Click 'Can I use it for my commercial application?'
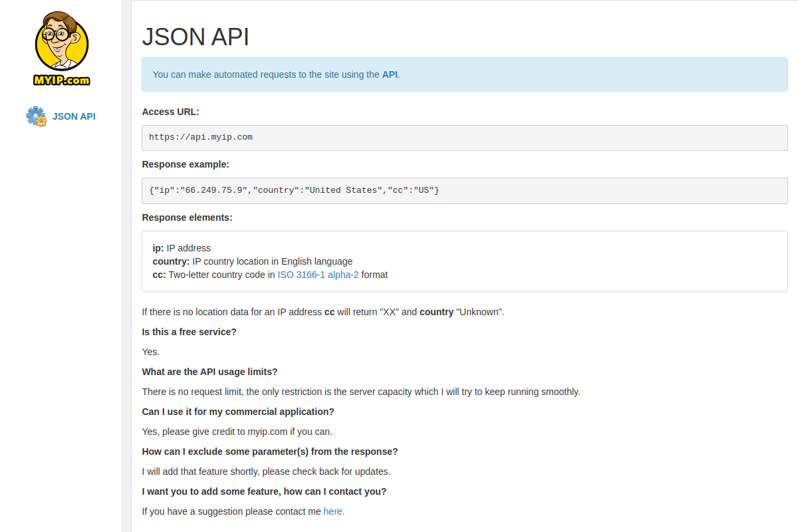798x532 pixels. point(238,412)
